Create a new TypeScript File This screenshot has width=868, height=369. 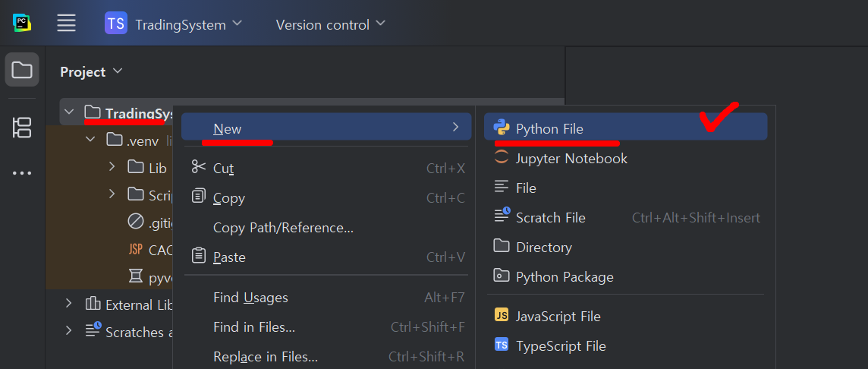[625, 345]
